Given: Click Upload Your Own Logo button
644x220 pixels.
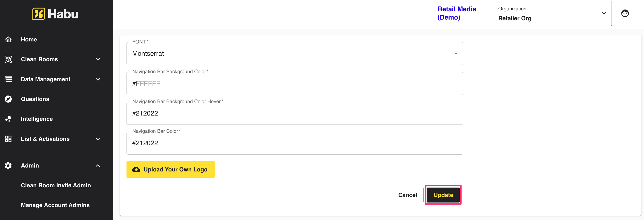Looking at the screenshot, I should coord(170,170).
